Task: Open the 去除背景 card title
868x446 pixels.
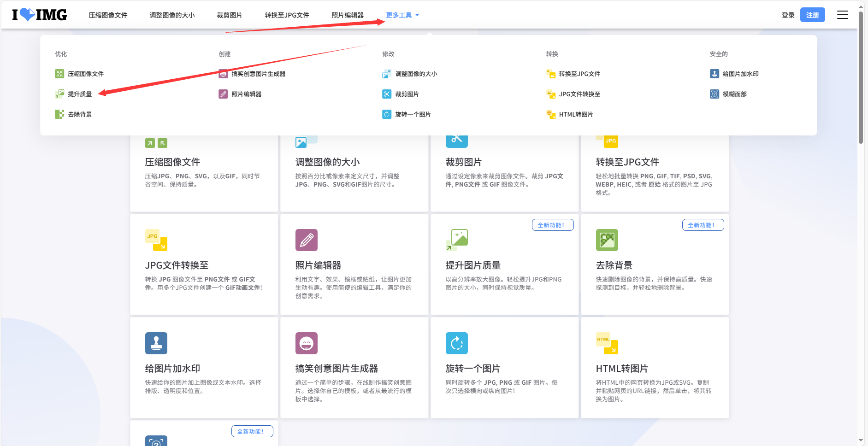Action: click(x=614, y=265)
